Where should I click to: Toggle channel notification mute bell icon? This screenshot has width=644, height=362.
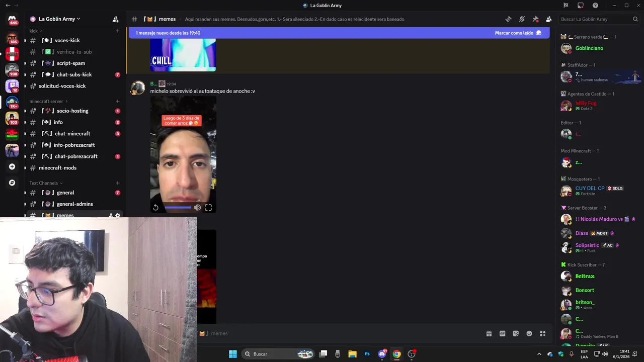tap(522, 19)
